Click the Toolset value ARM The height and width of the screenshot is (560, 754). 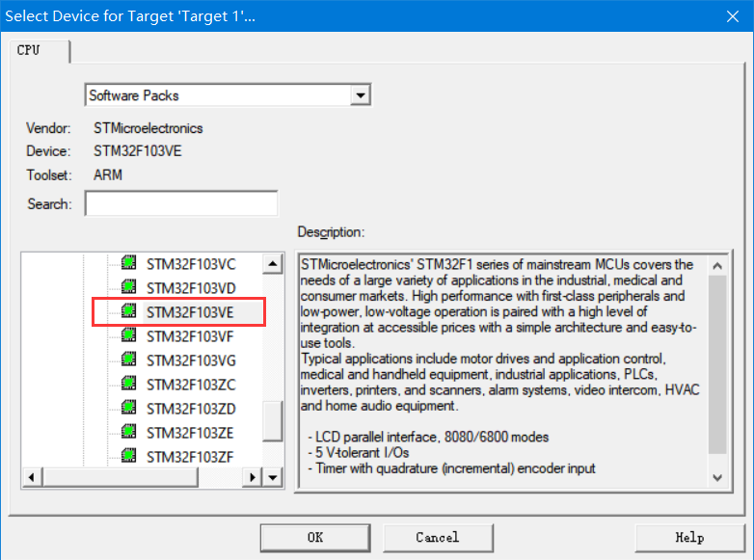pyautogui.click(x=108, y=175)
